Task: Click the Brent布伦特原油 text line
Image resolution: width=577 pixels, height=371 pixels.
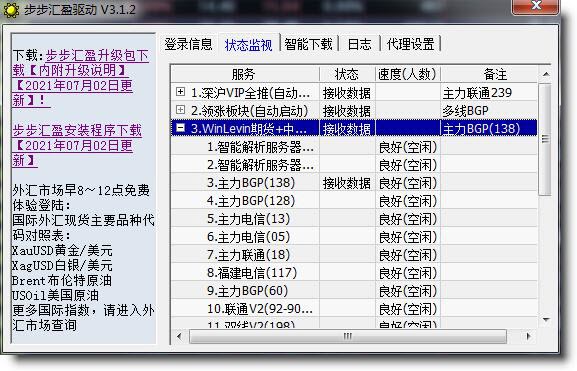Action: 61,280
